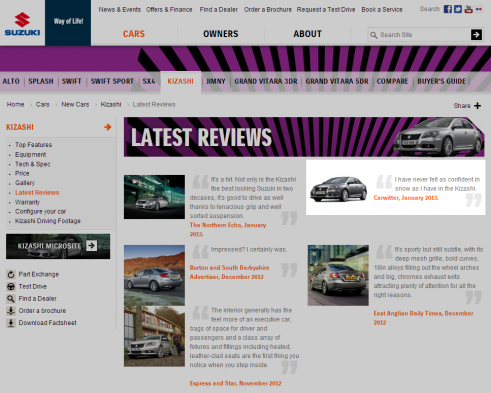Open the Kizashi Microsite banner
Screen dimensions: 491x393
point(58,246)
